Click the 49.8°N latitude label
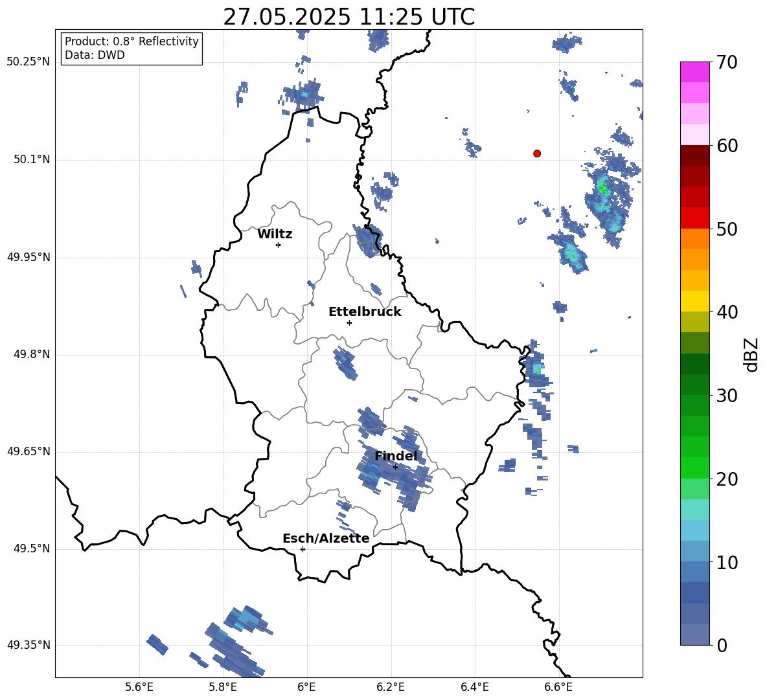The width and height of the screenshot is (767, 700). point(32,354)
